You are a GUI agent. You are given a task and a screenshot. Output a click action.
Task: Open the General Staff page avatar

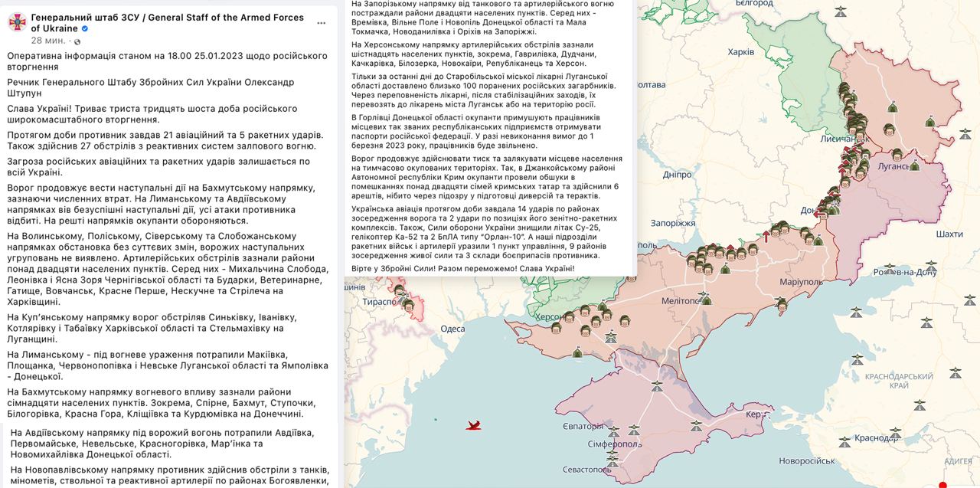pyautogui.click(x=17, y=23)
